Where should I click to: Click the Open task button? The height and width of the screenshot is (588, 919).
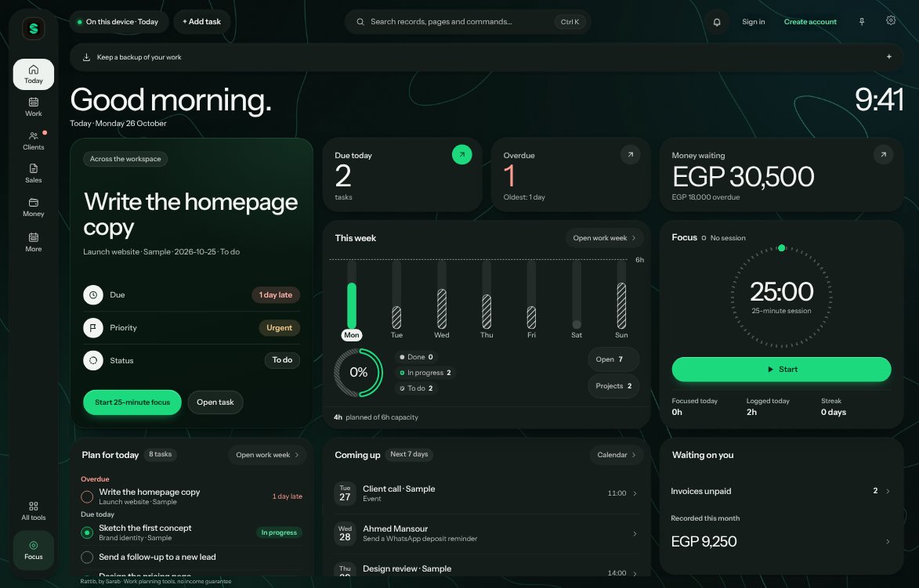(215, 402)
